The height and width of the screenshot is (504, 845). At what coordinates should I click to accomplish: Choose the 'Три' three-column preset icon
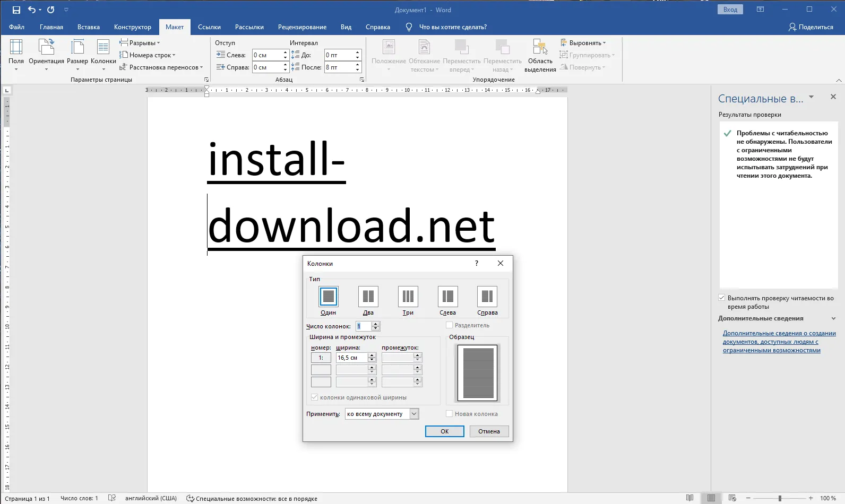[x=408, y=297]
